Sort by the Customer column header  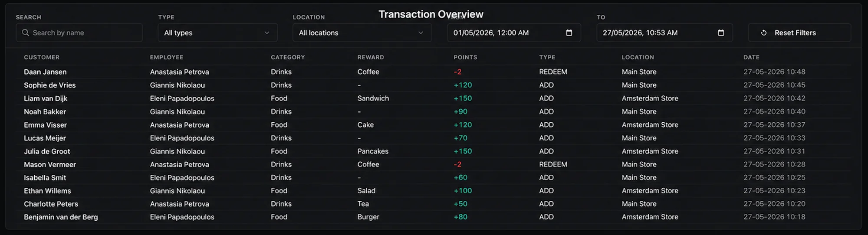pos(42,57)
